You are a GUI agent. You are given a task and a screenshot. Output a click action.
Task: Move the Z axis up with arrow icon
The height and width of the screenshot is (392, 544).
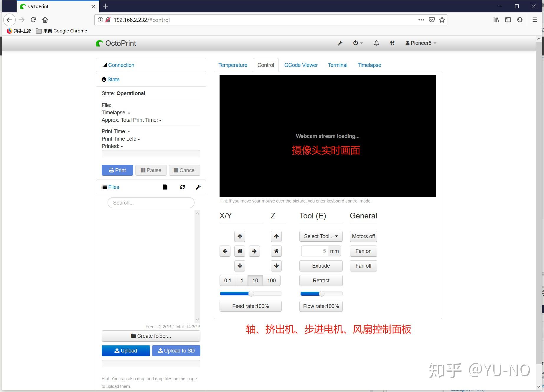(x=276, y=236)
